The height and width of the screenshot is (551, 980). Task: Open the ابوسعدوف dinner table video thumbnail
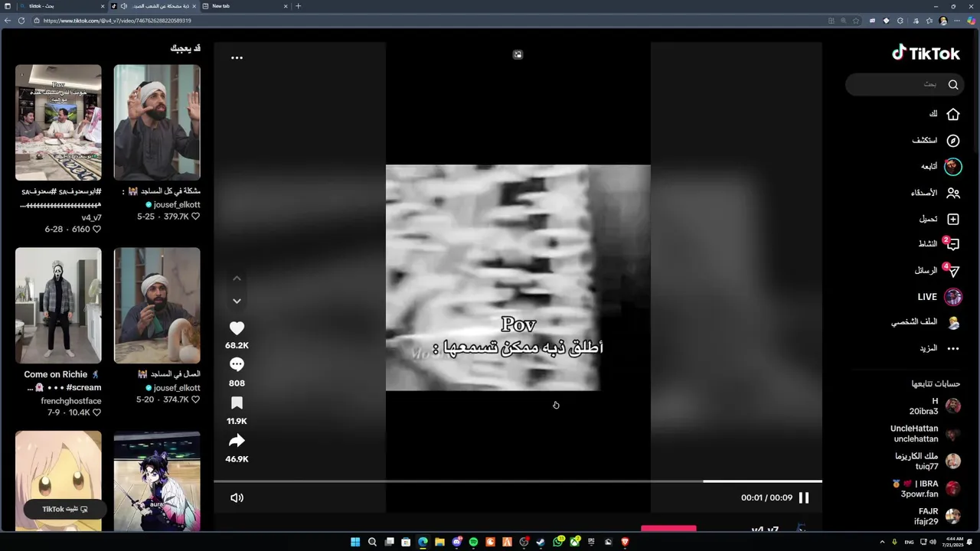tap(58, 122)
